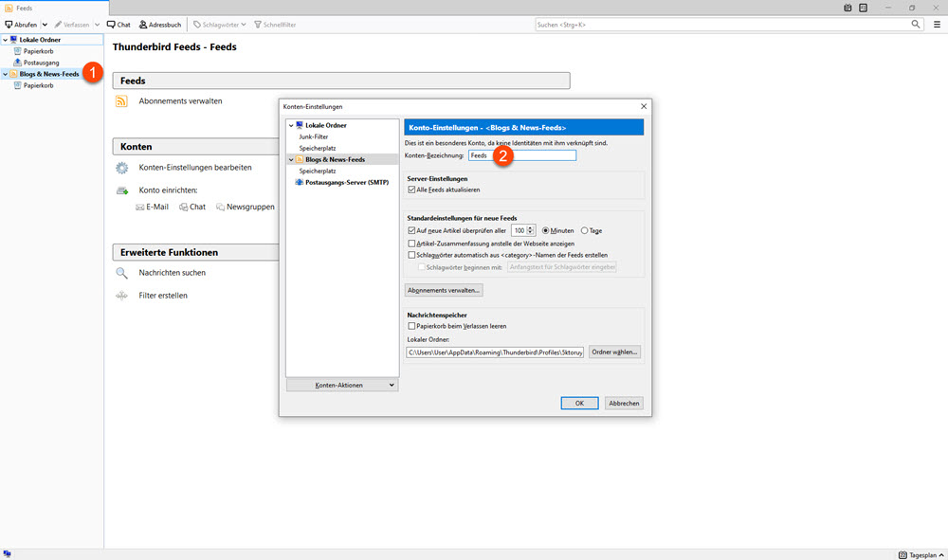The height and width of the screenshot is (560, 948).
Task: Click the Filter erstellen icon
Action: pos(121,296)
